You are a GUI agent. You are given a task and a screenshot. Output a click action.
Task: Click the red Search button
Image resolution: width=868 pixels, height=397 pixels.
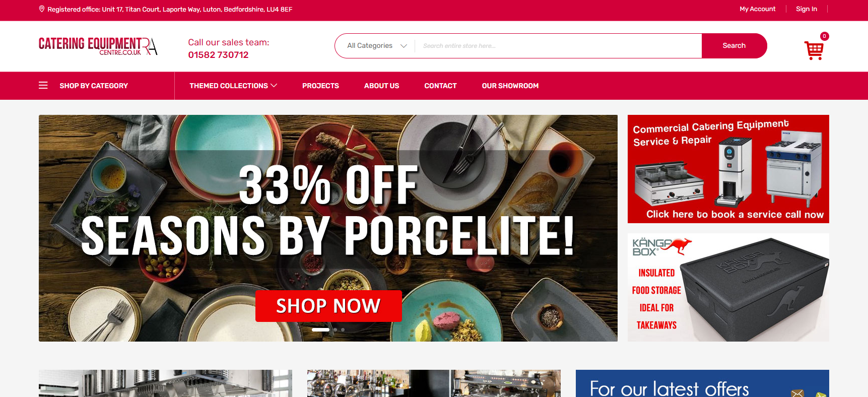click(x=734, y=46)
